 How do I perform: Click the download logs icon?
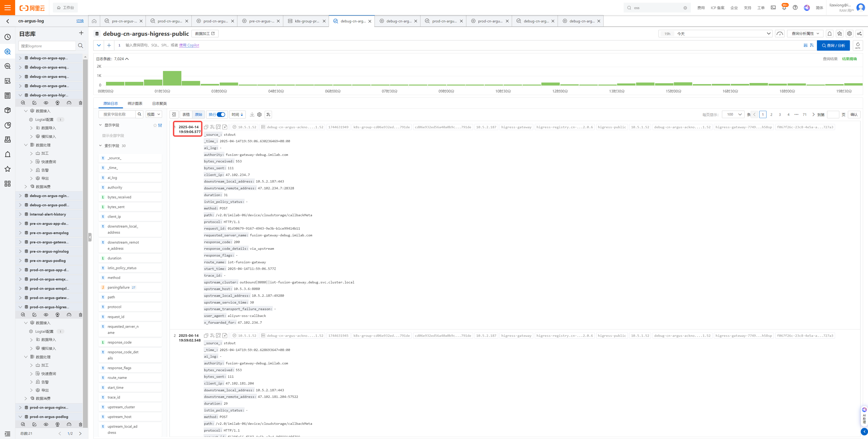click(x=252, y=115)
